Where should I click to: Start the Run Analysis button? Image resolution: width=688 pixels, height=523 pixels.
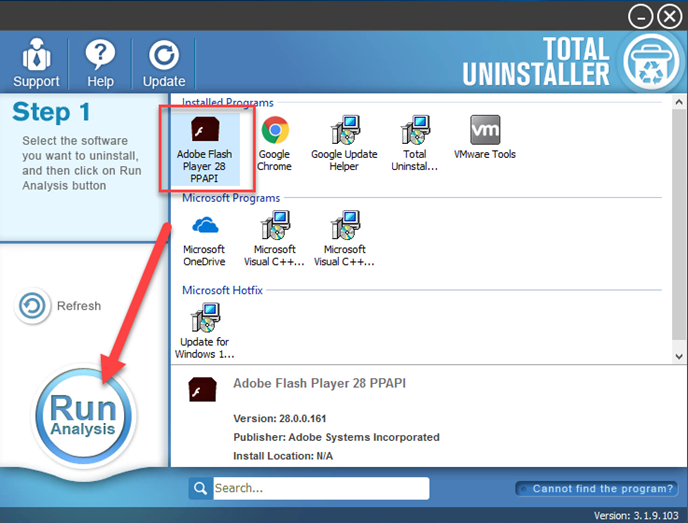pyautogui.click(x=83, y=416)
